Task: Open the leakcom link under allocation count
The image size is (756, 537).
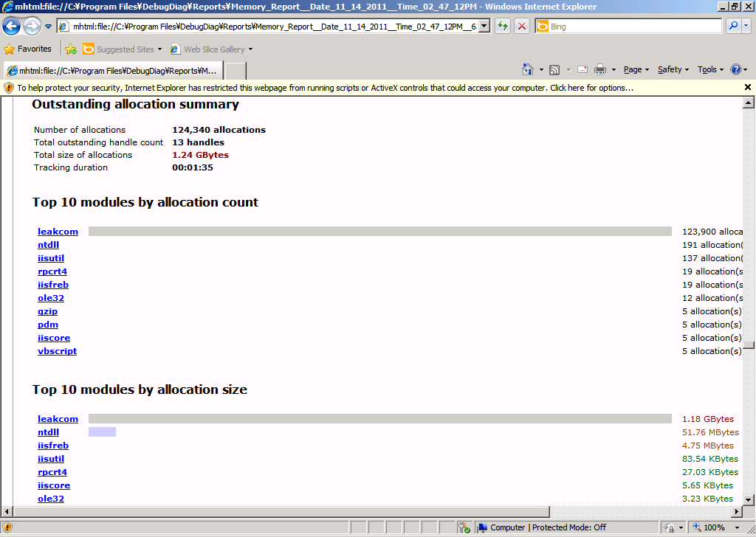Action: 58,232
